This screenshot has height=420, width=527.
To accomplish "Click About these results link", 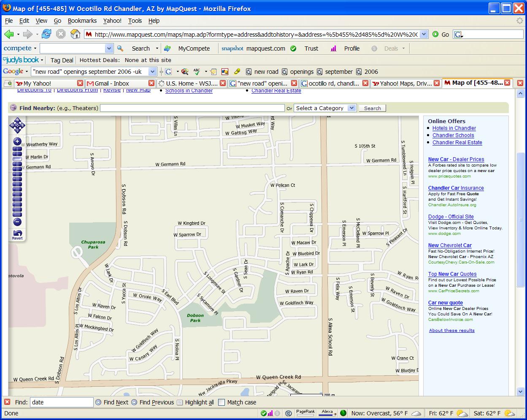I will point(452,331).
